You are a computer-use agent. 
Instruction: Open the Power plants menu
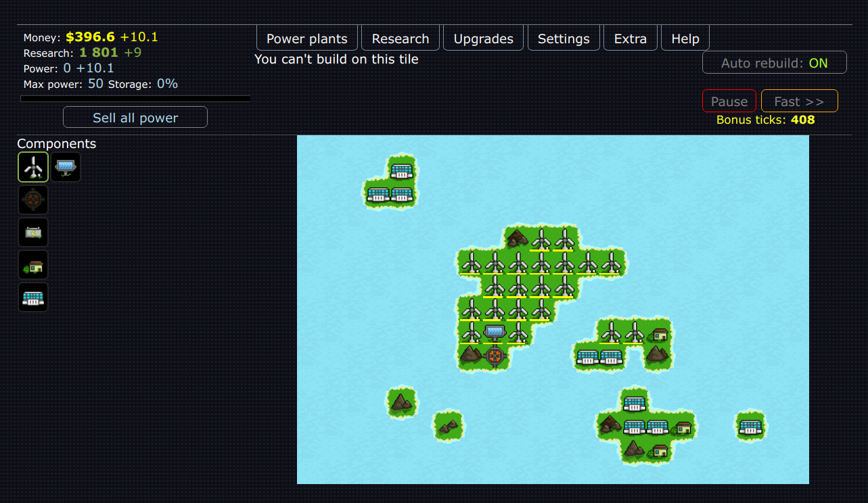point(307,39)
